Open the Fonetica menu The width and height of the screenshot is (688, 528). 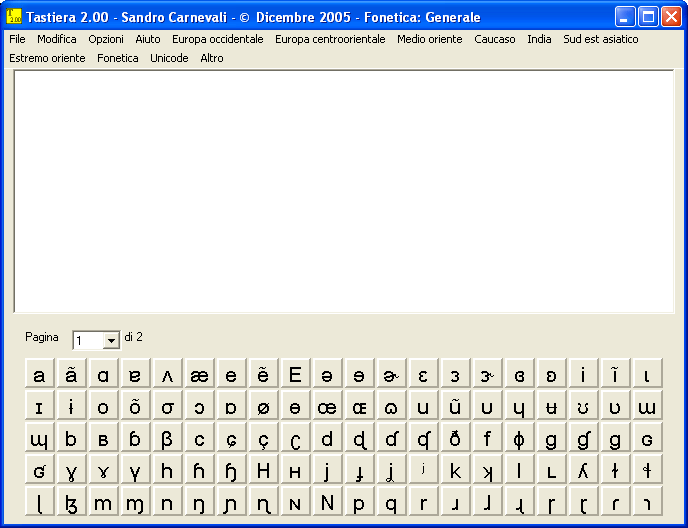(x=118, y=58)
